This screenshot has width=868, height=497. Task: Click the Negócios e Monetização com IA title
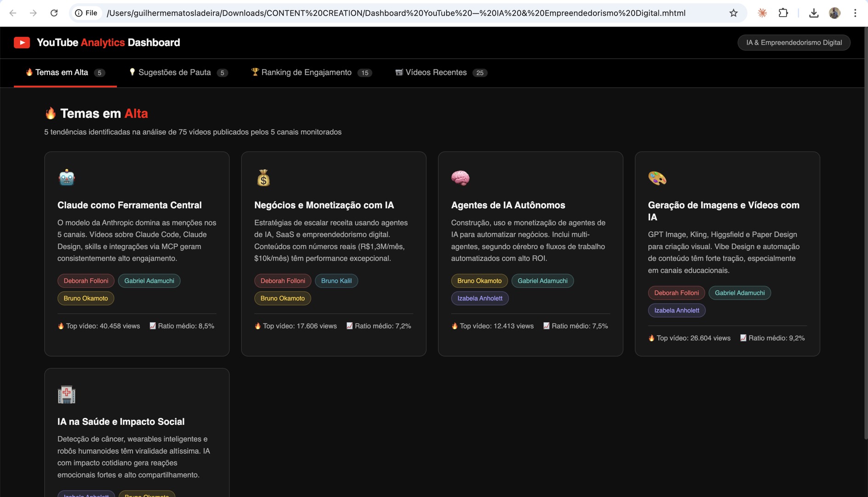tap(324, 205)
